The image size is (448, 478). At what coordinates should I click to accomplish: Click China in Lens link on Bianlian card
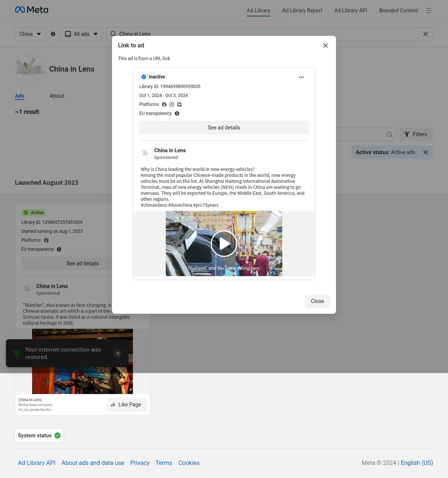click(x=52, y=286)
